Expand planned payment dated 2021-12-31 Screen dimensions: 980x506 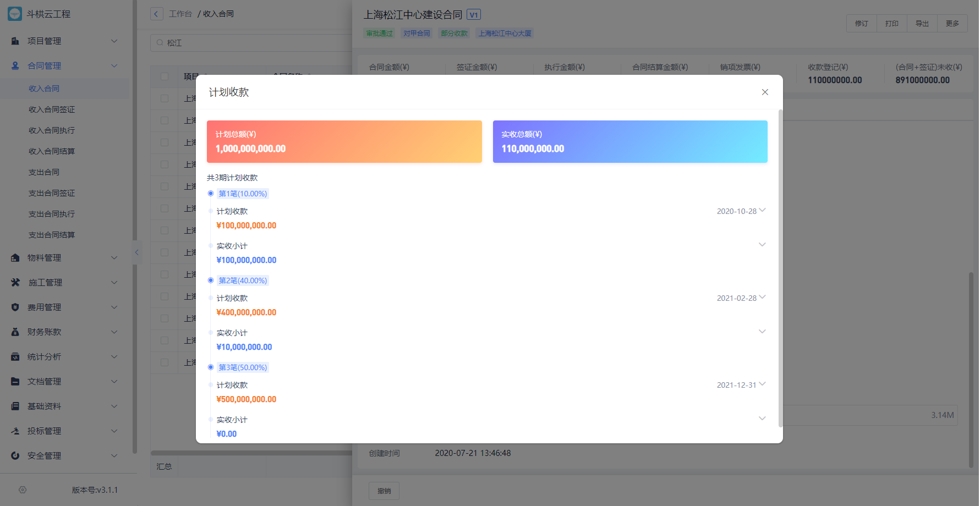coord(762,384)
